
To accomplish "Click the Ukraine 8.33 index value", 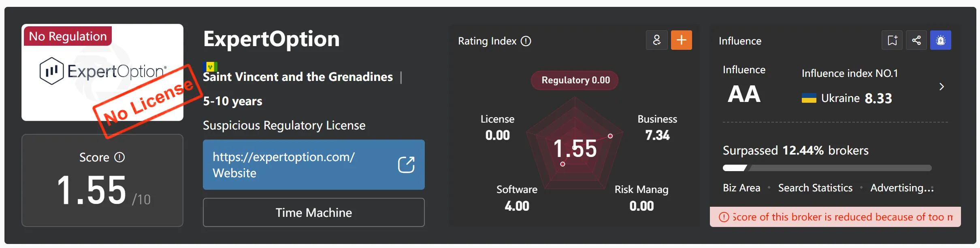I will [x=878, y=98].
